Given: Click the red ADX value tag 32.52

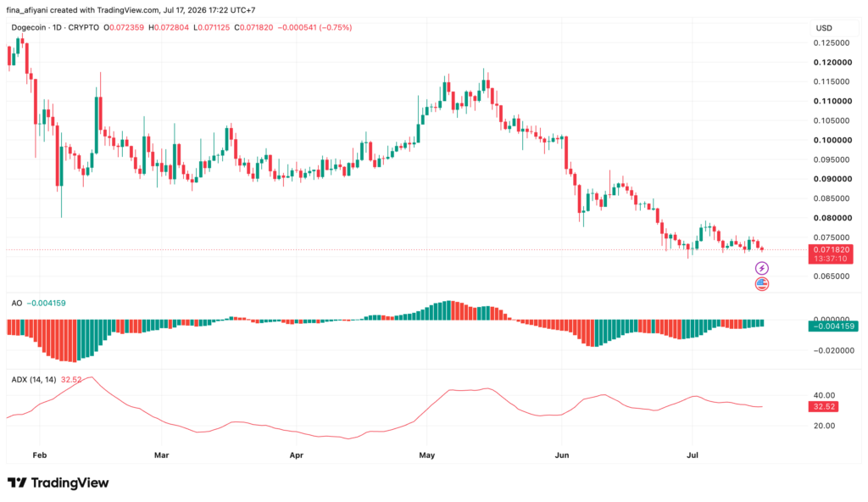Looking at the screenshot, I should (824, 407).
